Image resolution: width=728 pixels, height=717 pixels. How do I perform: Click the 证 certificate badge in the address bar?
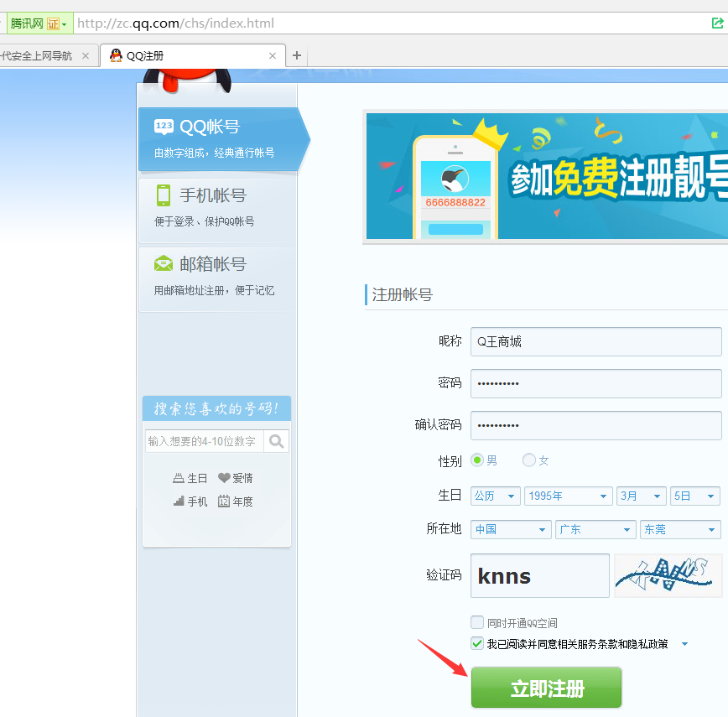click(53, 23)
